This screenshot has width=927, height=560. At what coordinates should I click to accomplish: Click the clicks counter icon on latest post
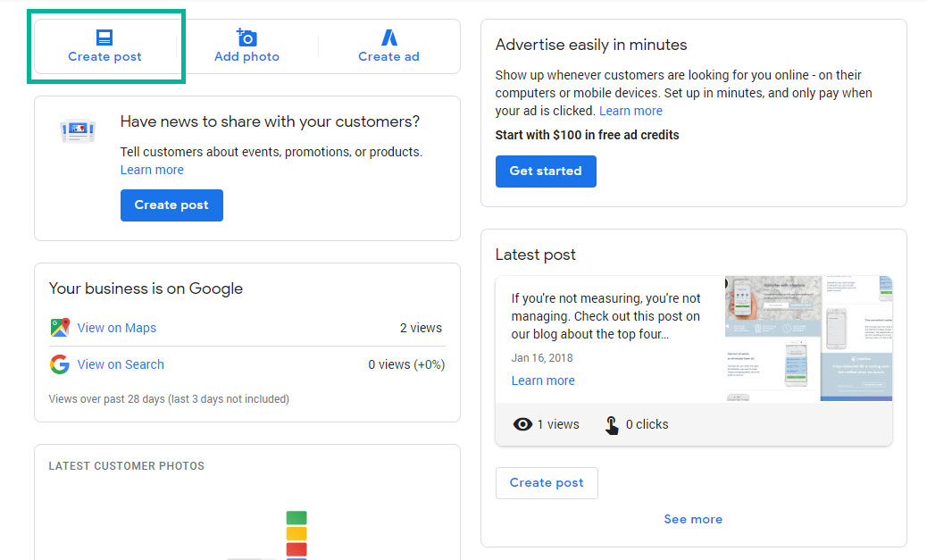click(611, 424)
